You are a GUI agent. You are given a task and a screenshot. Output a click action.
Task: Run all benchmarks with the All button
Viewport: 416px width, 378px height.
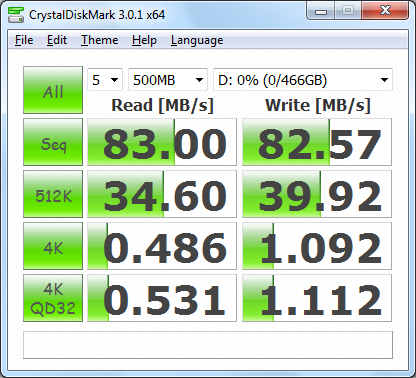53,90
